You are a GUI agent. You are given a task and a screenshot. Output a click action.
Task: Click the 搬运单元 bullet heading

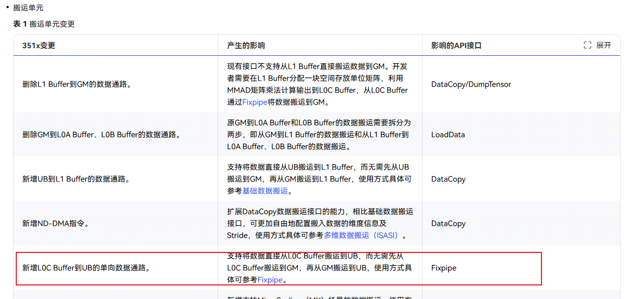point(28,7)
